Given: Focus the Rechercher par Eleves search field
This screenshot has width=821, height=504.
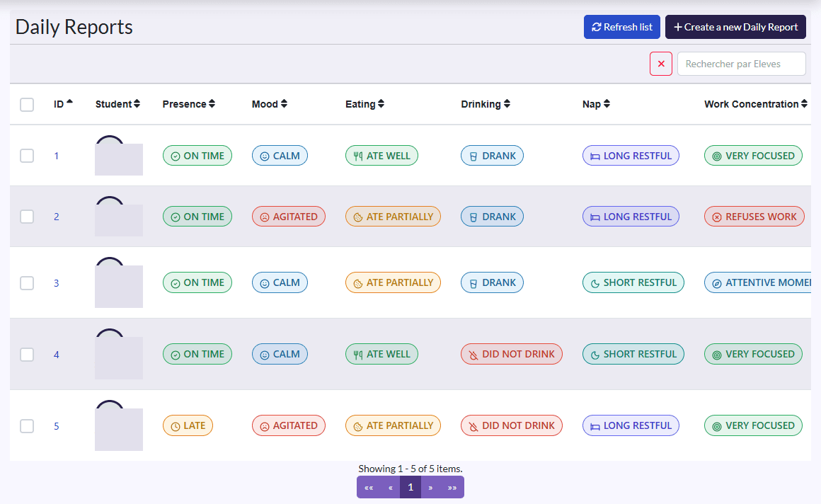Looking at the screenshot, I should click(x=742, y=64).
